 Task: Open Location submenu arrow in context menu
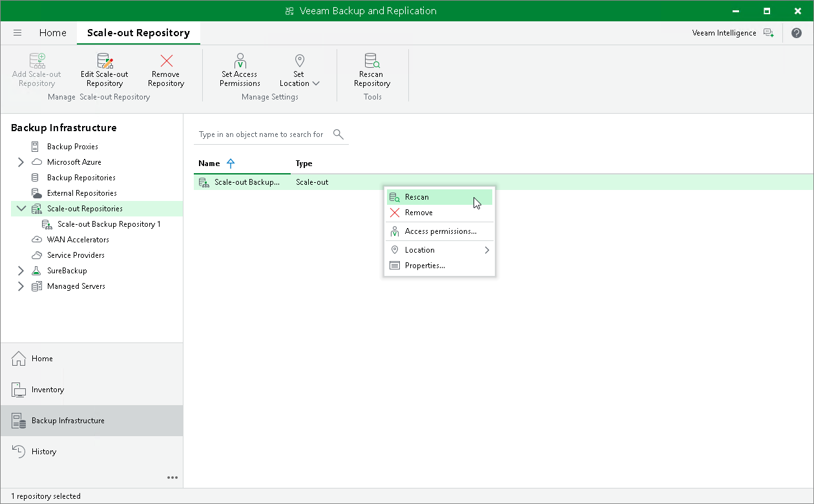(486, 250)
